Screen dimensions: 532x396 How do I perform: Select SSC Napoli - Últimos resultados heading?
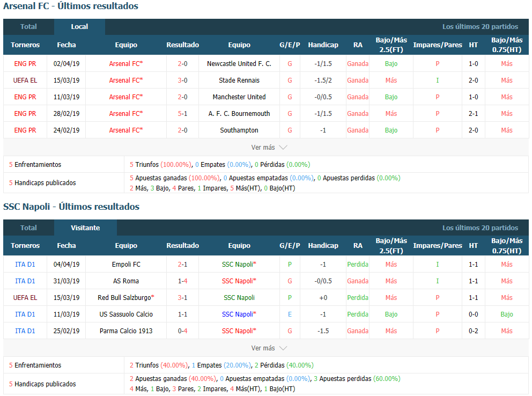pyautogui.click(x=71, y=207)
